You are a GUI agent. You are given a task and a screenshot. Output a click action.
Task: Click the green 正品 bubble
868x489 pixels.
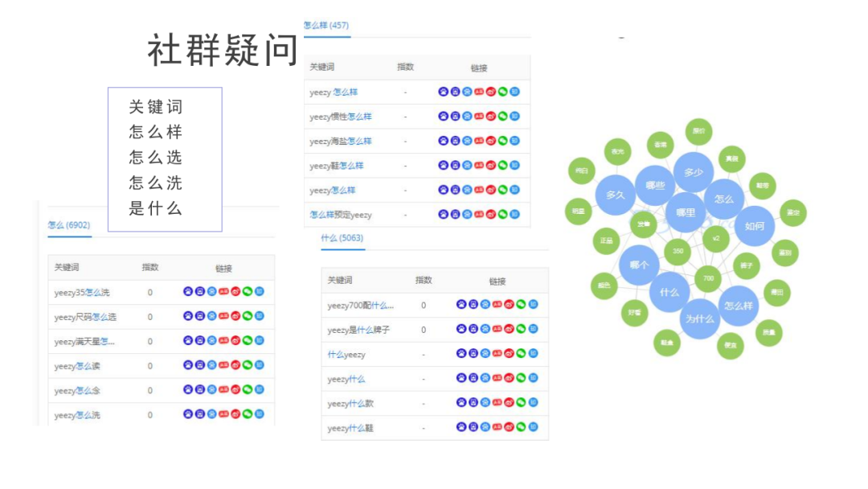pyautogui.click(x=607, y=241)
